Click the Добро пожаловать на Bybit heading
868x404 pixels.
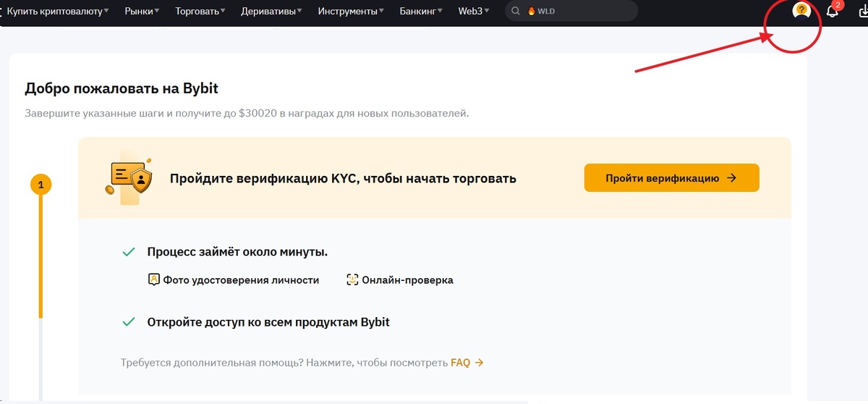point(122,89)
